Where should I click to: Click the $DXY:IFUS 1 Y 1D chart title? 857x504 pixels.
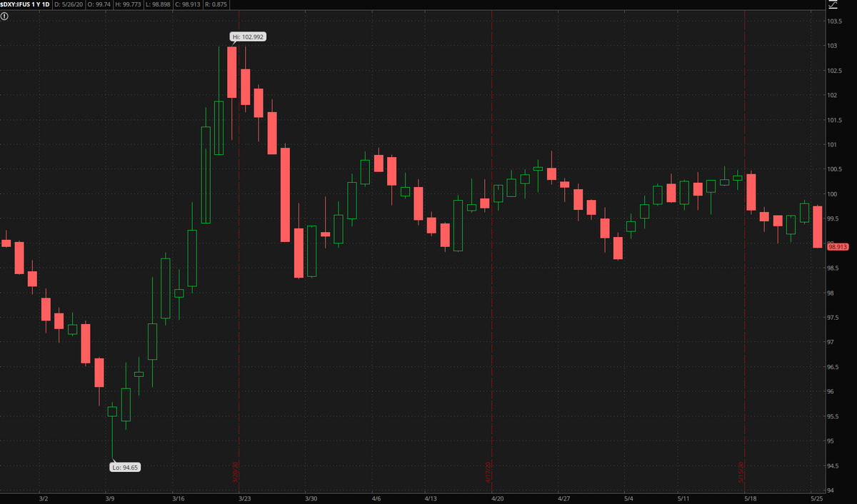coord(26,5)
